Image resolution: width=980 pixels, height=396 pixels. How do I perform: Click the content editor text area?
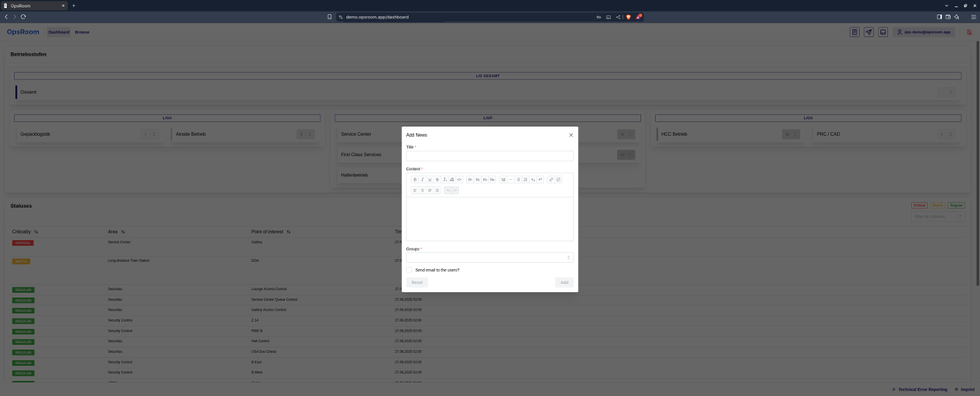pos(489,219)
